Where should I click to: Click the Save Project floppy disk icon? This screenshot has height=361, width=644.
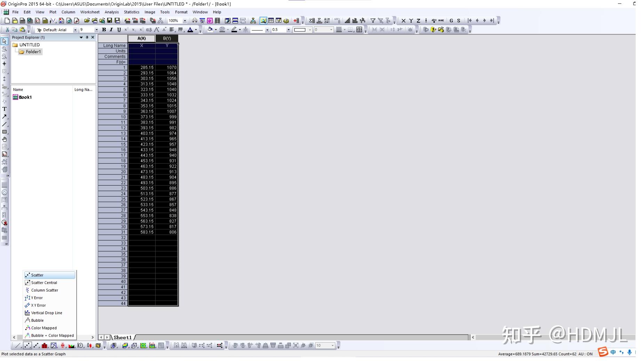click(110, 21)
